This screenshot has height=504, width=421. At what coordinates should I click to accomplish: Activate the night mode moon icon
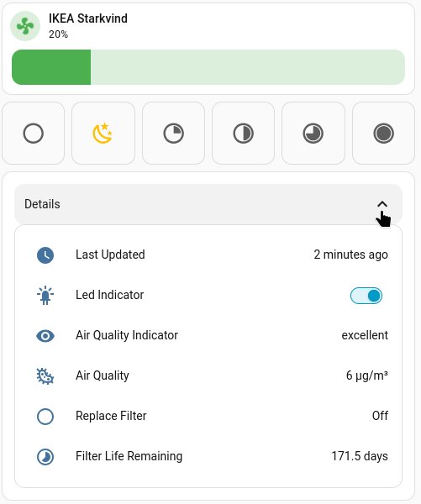pyautogui.click(x=103, y=133)
